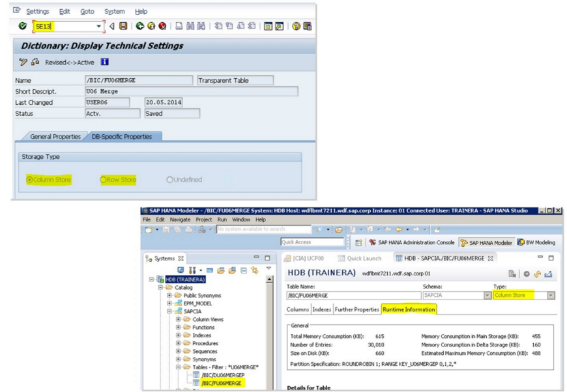Image resolution: width=567 pixels, height=392 pixels.
Task: Click the Refresh icon in table editor header
Action: [x=538, y=274]
